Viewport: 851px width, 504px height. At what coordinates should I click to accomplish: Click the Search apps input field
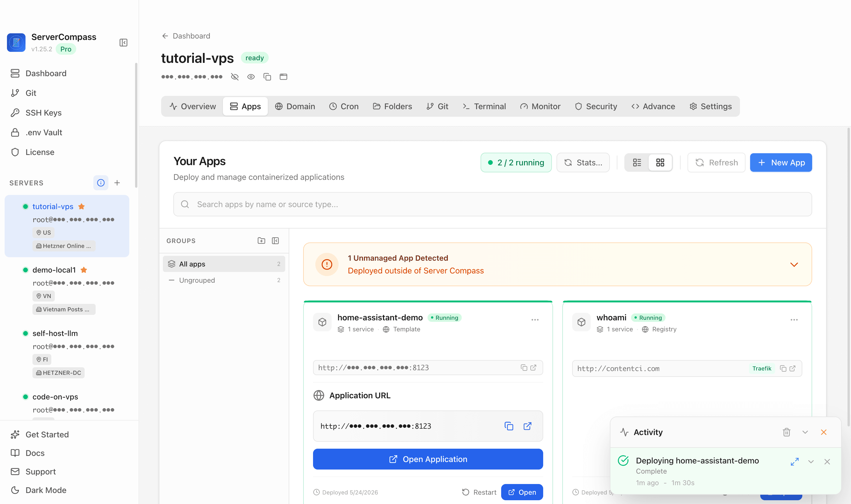pyautogui.click(x=492, y=204)
